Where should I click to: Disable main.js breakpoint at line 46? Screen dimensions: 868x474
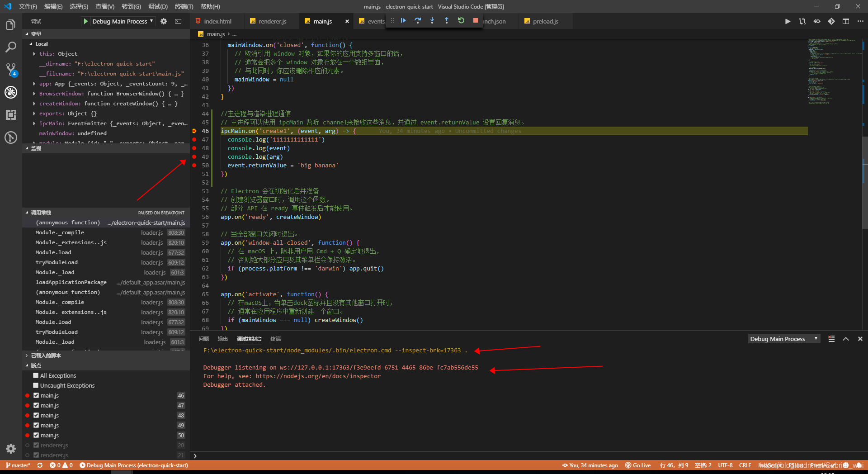click(x=36, y=395)
